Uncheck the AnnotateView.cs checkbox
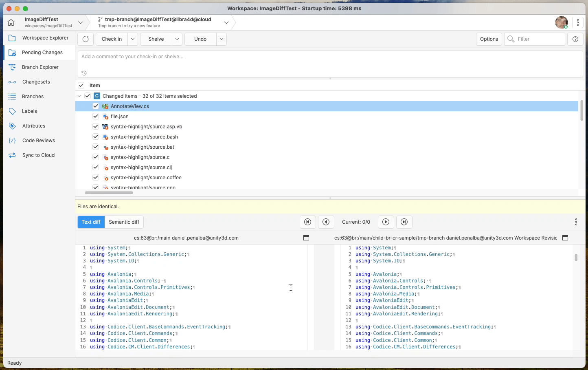The image size is (588, 370). point(96,106)
